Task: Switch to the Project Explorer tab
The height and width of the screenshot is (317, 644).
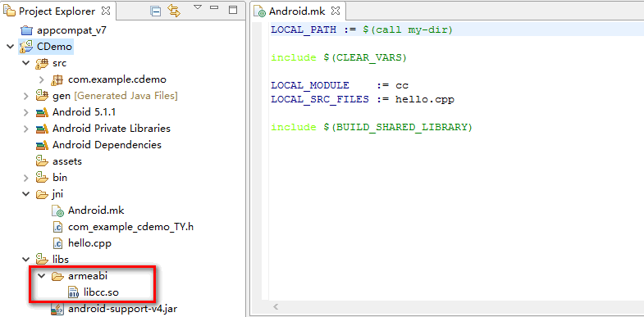Action: pyautogui.click(x=57, y=11)
